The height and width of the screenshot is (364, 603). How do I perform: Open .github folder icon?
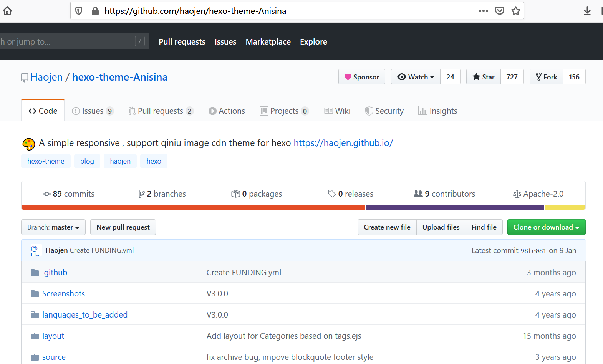[x=35, y=273]
